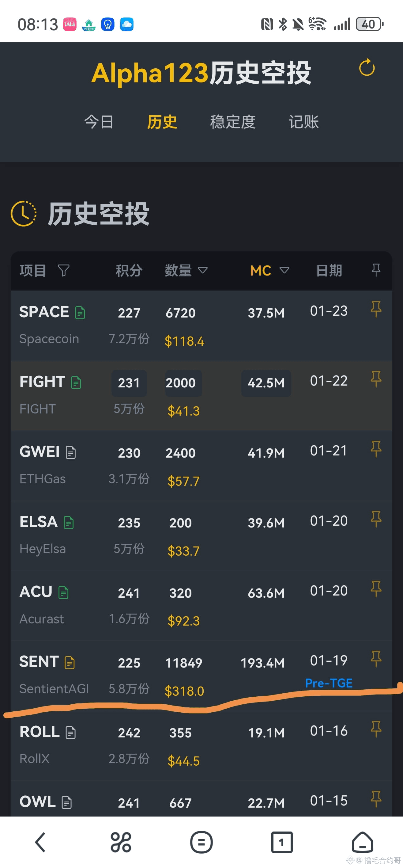Sort by 数量 dropdown arrow
Screen dimensions: 403x868
[x=203, y=270]
